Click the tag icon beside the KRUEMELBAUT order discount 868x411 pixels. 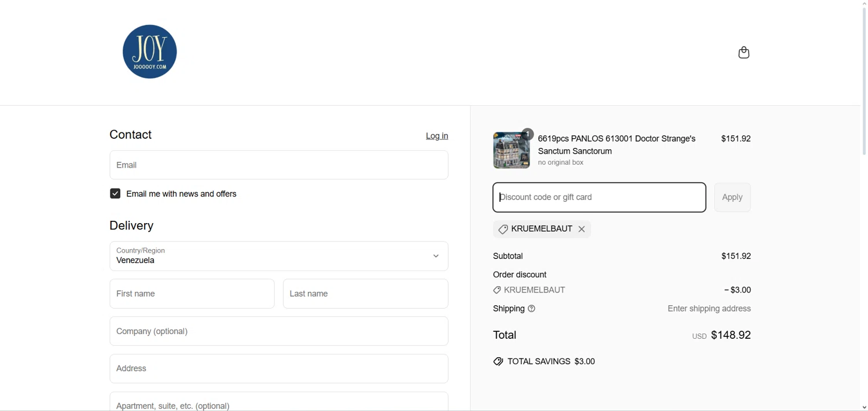(x=497, y=290)
